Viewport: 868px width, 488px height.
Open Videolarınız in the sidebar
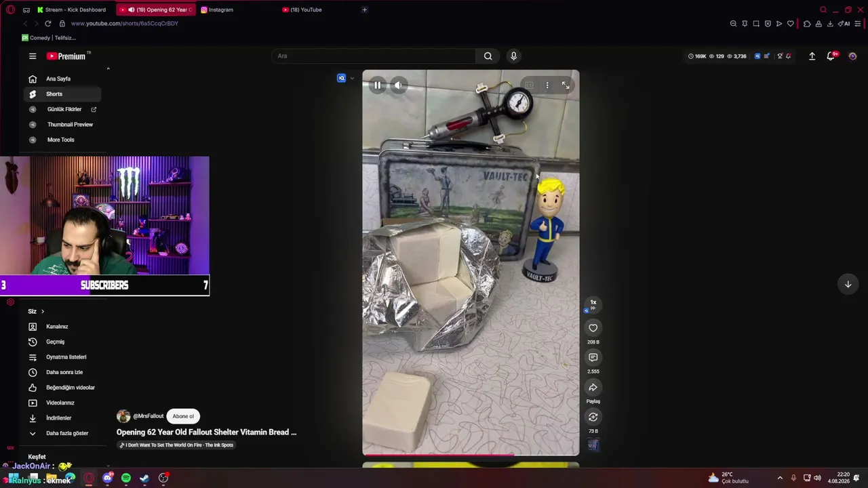tap(62, 403)
